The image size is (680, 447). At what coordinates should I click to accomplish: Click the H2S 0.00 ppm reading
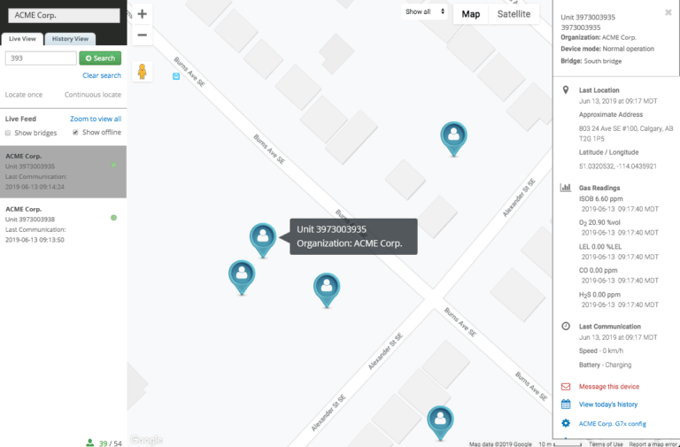coord(599,294)
